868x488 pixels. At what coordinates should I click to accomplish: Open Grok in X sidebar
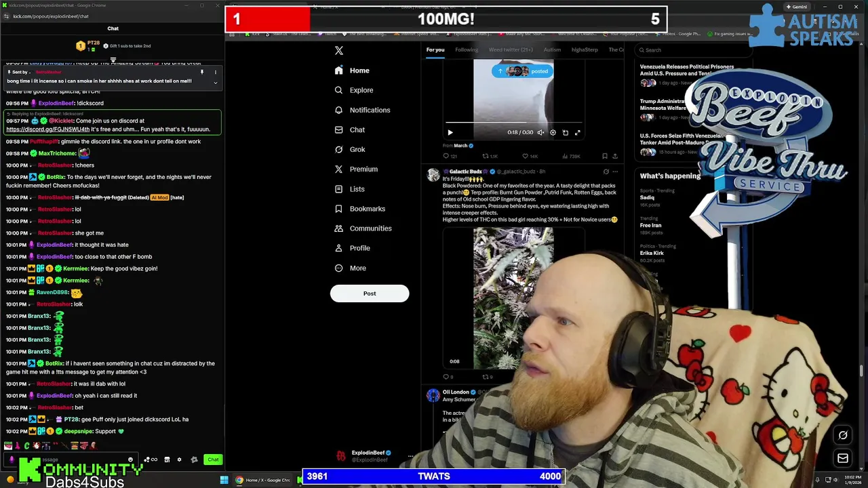coord(350,149)
